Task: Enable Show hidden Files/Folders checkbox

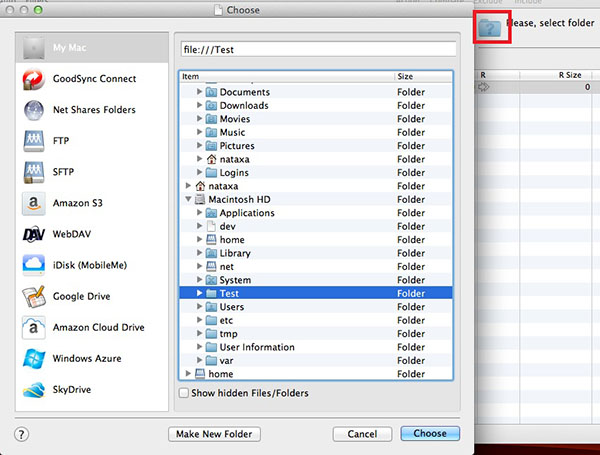Action: (184, 393)
